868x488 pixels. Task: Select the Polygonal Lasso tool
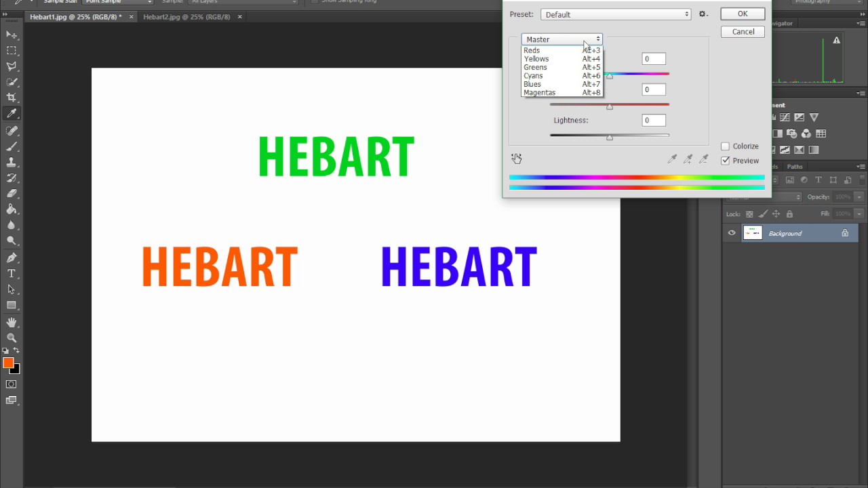(x=12, y=66)
